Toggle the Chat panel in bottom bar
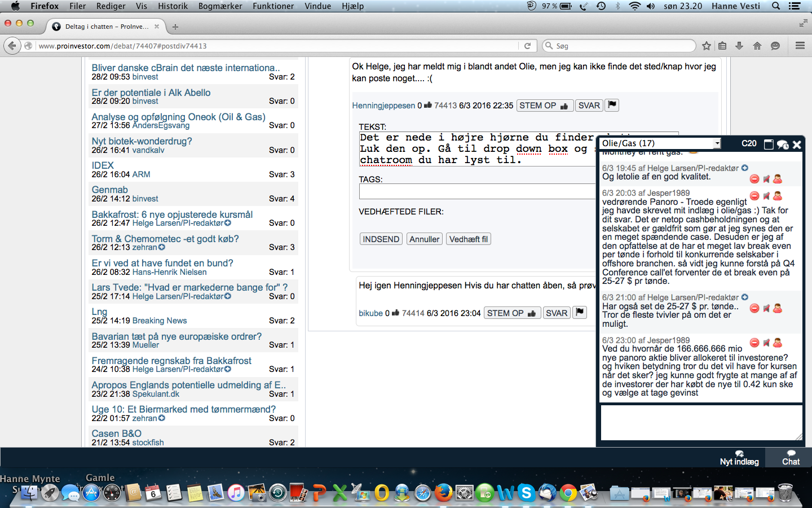 [x=791, y=458]
